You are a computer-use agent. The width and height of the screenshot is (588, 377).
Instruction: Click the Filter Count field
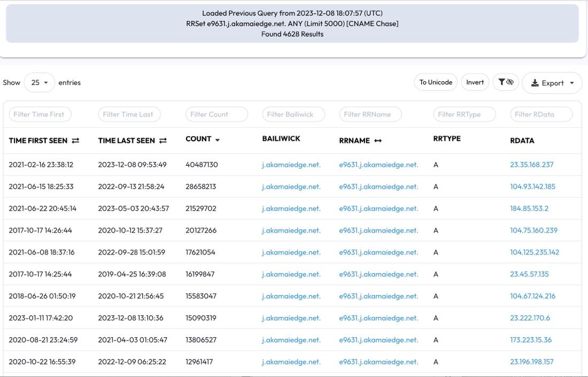[x=216, y=114]
